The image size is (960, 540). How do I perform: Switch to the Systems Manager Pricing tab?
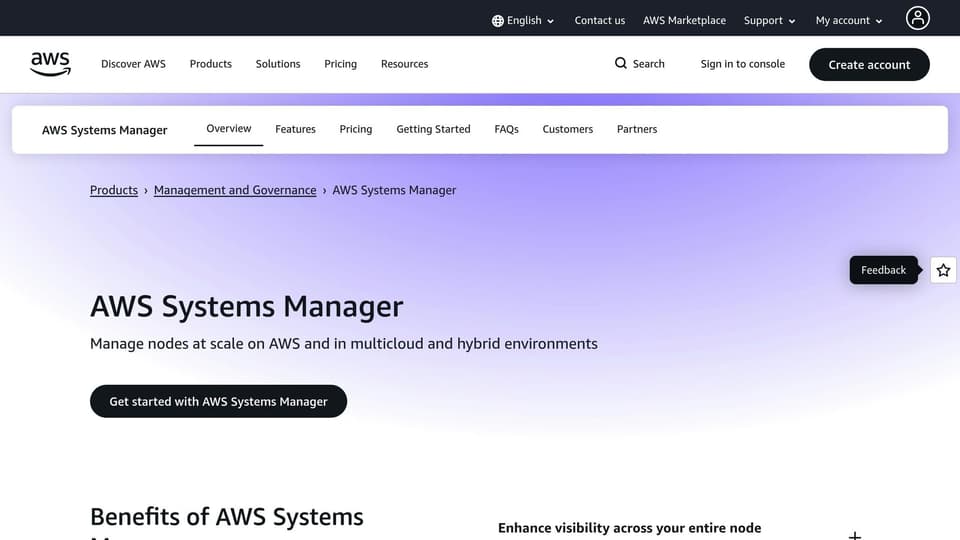(x=356, y=129)
